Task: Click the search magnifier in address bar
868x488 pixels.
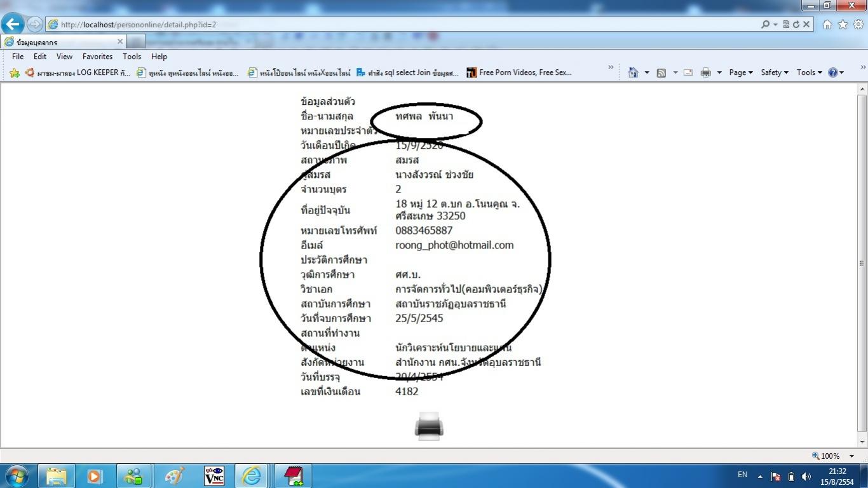Action: point(765,24)
